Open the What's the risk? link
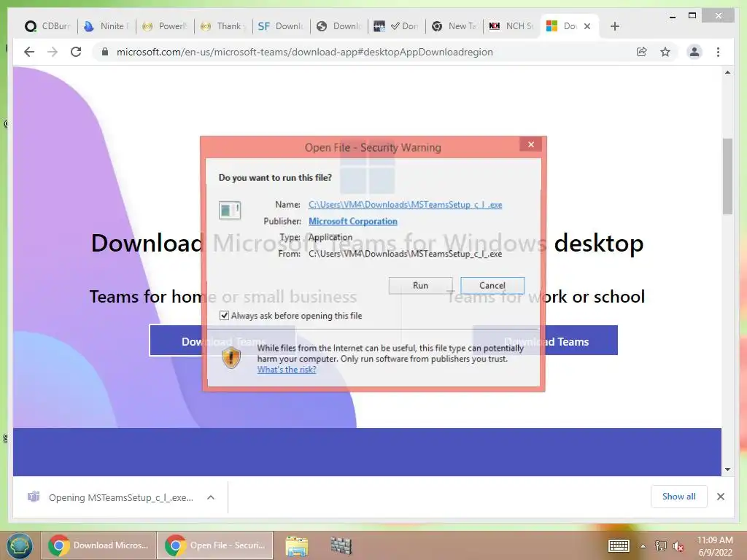The width and height of the screenshot is (747, 560). coord(286,370)
